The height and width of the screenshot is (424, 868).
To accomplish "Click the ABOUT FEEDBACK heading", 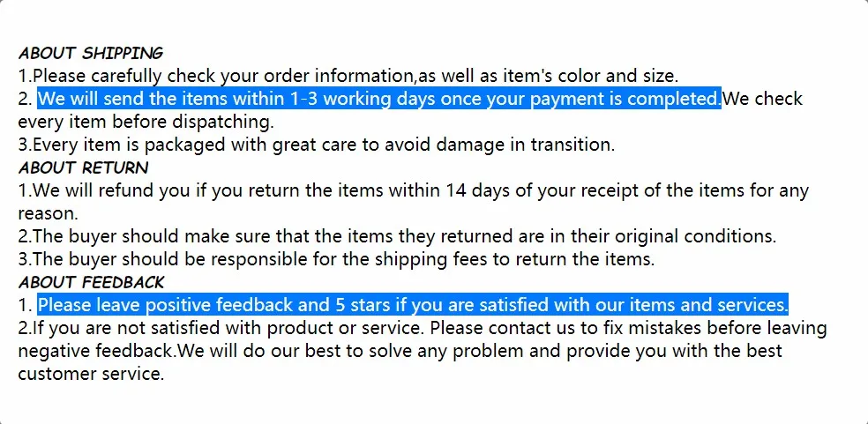I will point(91,282).
